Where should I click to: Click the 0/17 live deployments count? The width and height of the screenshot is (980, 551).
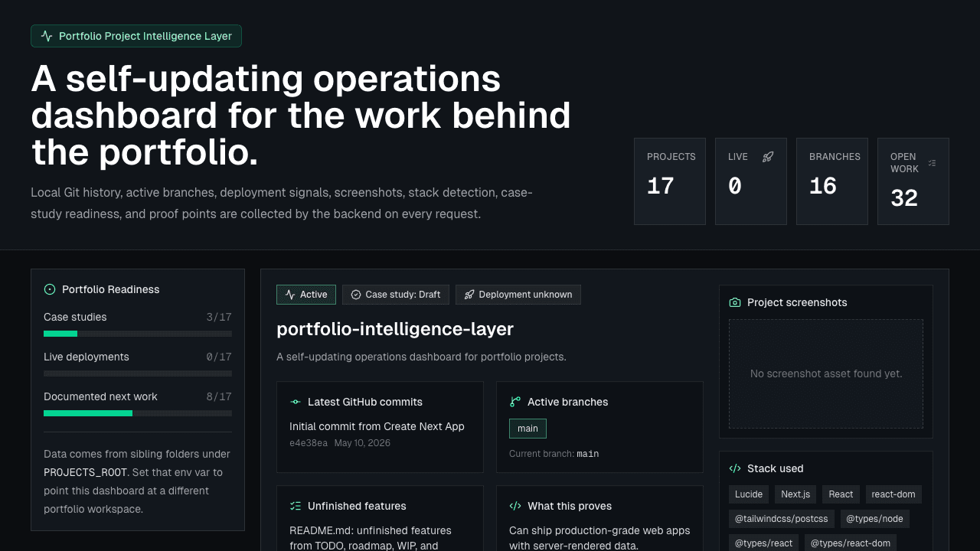[219, 357]
